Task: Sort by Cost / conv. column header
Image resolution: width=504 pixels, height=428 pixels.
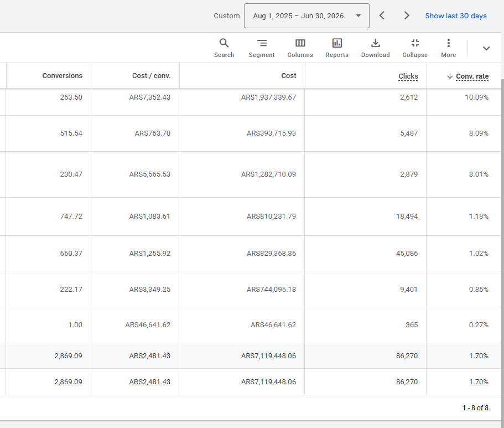Action: pos(151,76)
